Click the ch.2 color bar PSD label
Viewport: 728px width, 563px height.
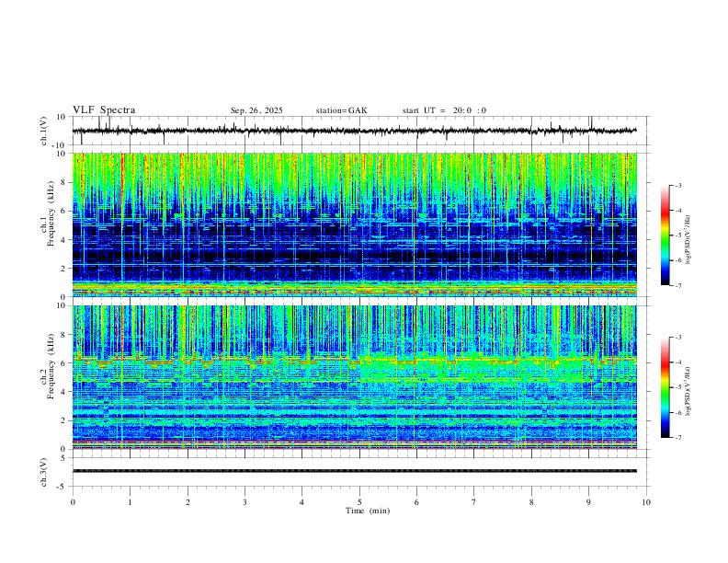pyautogui.click(x=688, y=392)
